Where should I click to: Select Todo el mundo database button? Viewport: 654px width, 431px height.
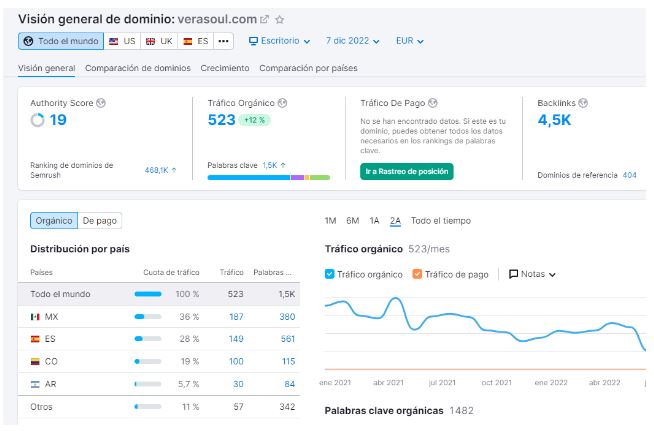[61, 41]
